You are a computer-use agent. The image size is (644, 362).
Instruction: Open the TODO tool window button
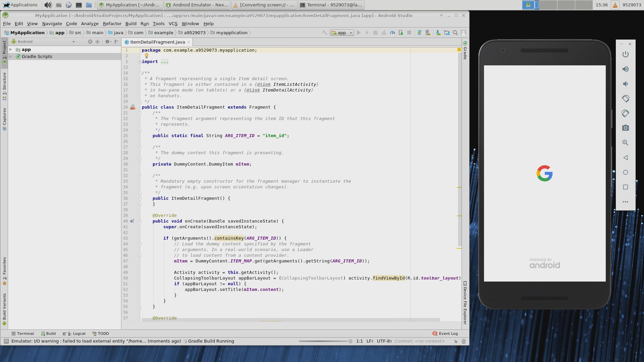101,334
